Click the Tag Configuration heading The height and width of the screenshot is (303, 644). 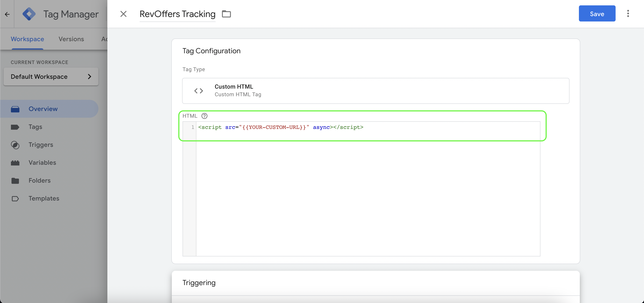pos(211,51)
